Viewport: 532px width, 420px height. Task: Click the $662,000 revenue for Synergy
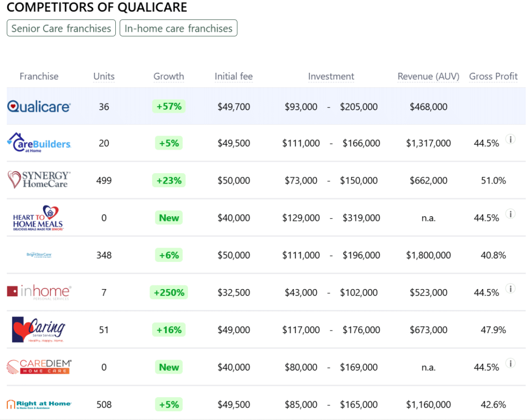click(429, 180)
